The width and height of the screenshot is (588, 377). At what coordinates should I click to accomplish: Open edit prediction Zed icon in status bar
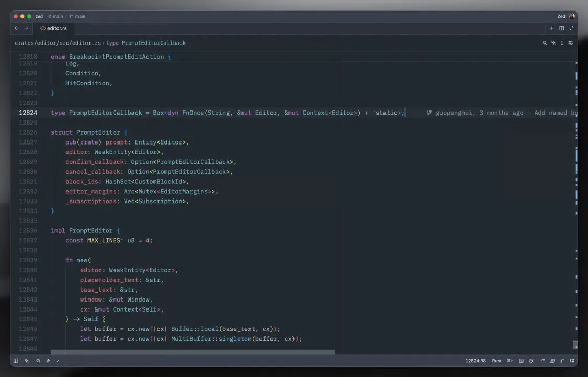click(510, 361)
